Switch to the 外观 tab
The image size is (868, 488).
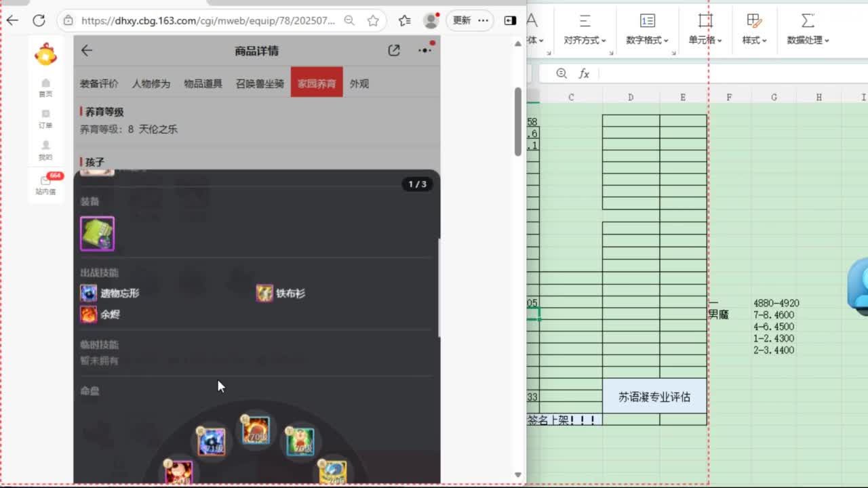click(359, 84)
